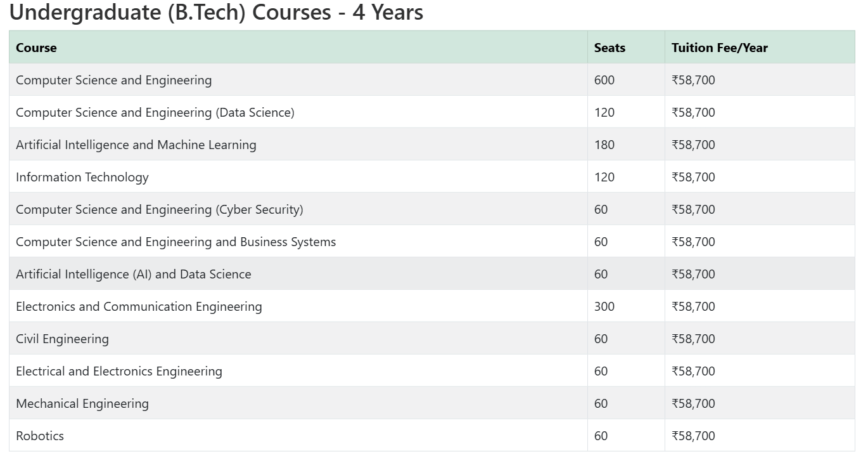
Task: Click the 600 seats cell
Action: click(604, 80)
